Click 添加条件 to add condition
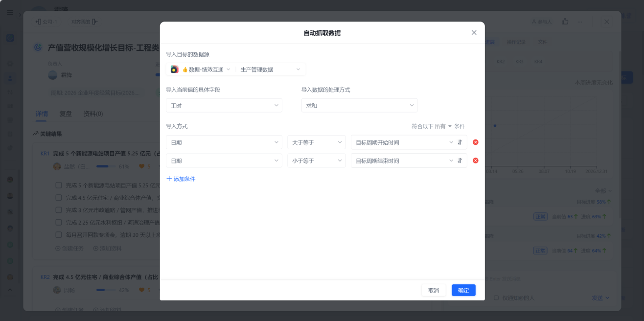The image size is (644, 321). coord(181,179)
